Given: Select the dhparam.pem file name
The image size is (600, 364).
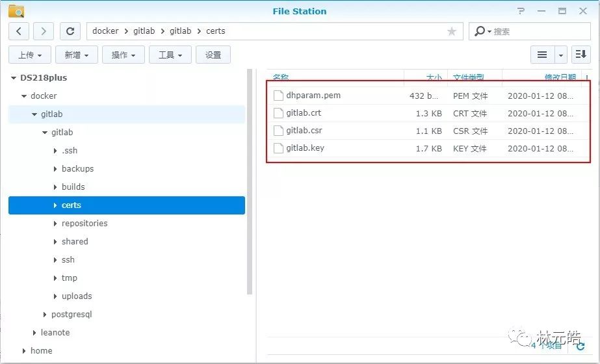Looking at the screenshot, I should [313, 96].
